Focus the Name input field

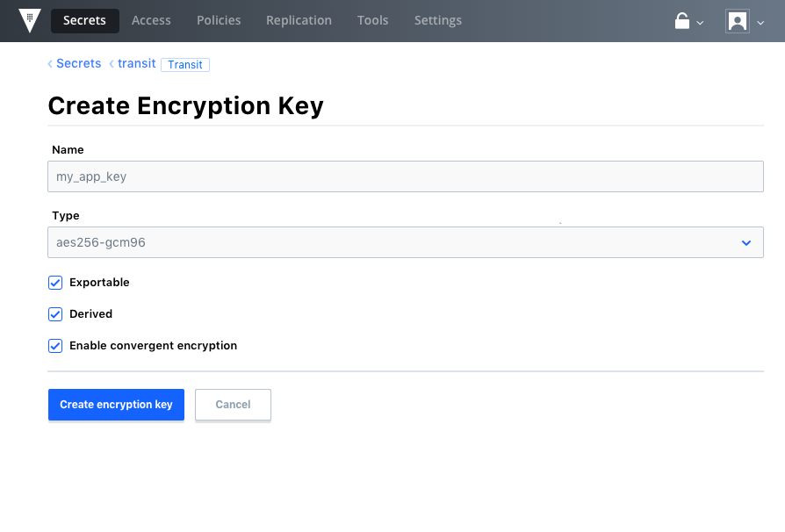[x=405, y=176]
